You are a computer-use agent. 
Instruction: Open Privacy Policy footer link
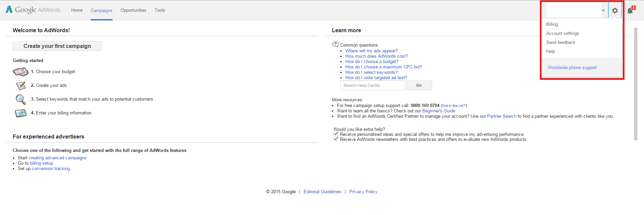363,192
